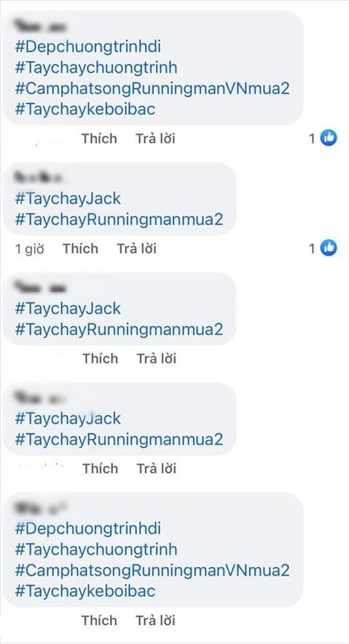349x644 pixels.
Task: Open blurred commenter name of first comment
Action: click(41, 26)
